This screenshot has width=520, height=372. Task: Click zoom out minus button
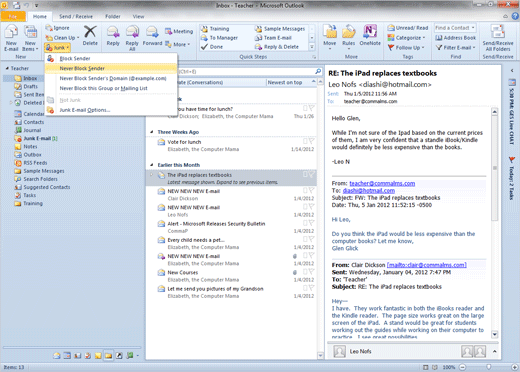pos(463,367)
